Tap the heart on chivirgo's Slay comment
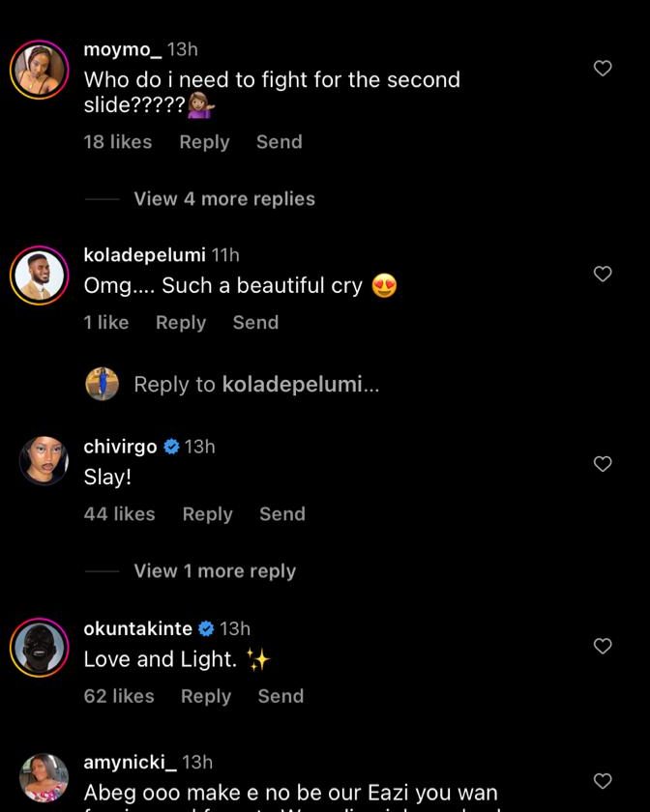The image size is (650, 812). pyautogui.click(x=603, y=464)
